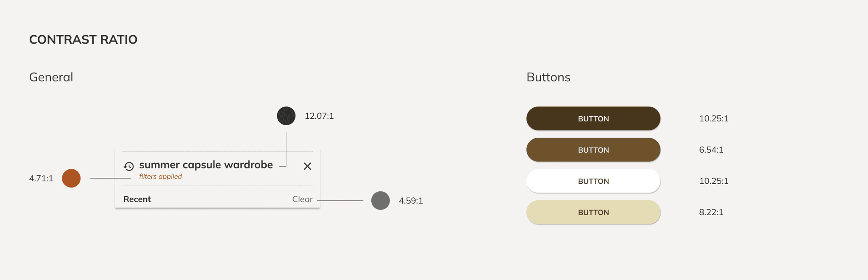This screenshot has width=868, height=280.
Task: Click the 'filters applied' text
Action: coord(161,176)
